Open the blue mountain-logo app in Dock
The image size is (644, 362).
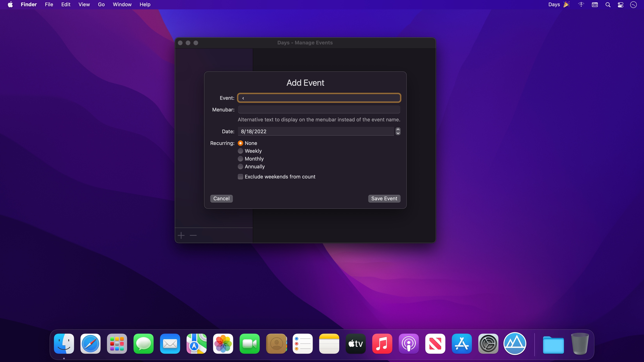pyautogui.click(x=515, y=344)
